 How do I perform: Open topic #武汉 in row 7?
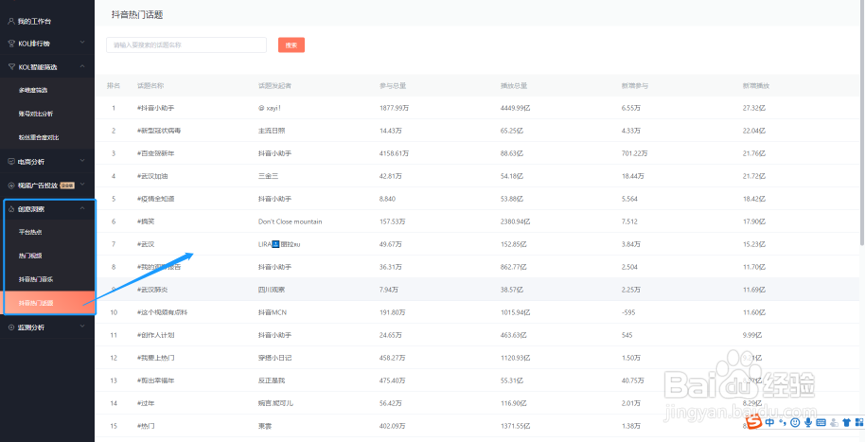pyautogui.click(x=146, y=244)
